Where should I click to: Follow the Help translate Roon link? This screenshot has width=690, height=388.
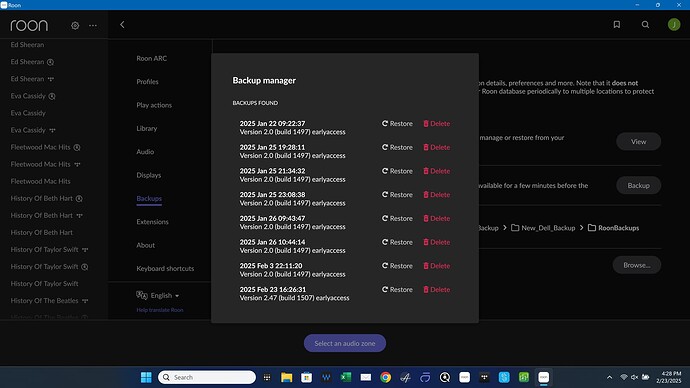(160, 310)
